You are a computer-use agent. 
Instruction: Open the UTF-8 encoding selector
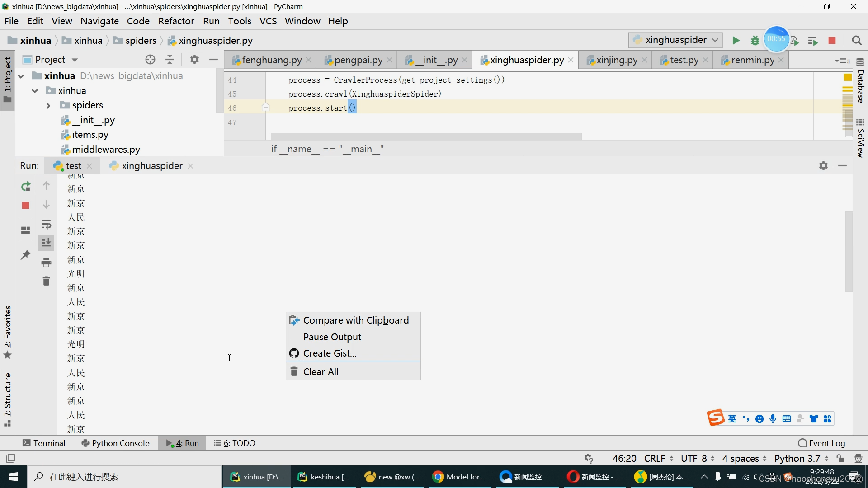pyautogui.click(x=698, y=458)
